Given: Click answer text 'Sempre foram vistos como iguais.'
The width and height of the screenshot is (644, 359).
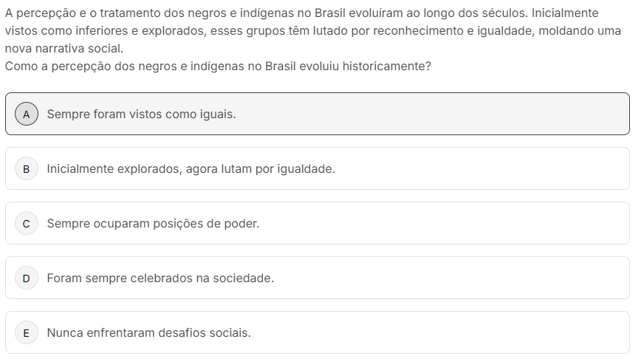Looking at the screenshot, I should coord(141,114).
